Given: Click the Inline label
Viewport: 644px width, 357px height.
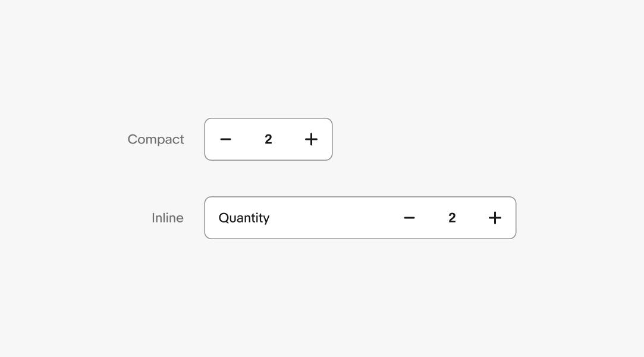Looking at the screenshot, I should point(168,218).
